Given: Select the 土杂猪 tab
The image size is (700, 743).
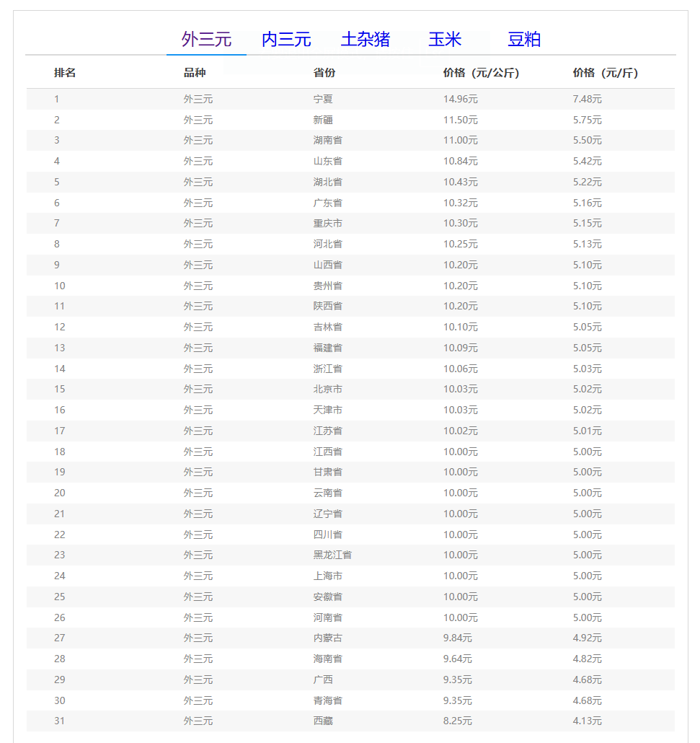Looking at the screenshot, I should click(x=365, y=39).
